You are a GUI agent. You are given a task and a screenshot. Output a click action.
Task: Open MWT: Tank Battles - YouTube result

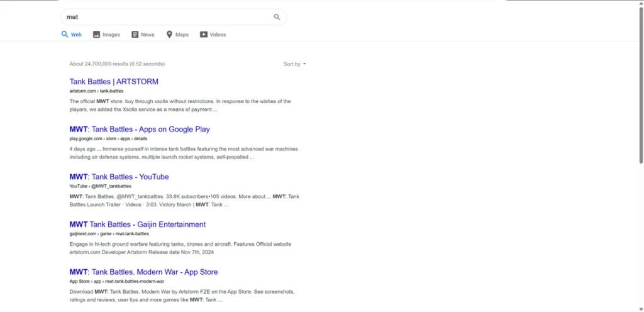tap(119, 177)
